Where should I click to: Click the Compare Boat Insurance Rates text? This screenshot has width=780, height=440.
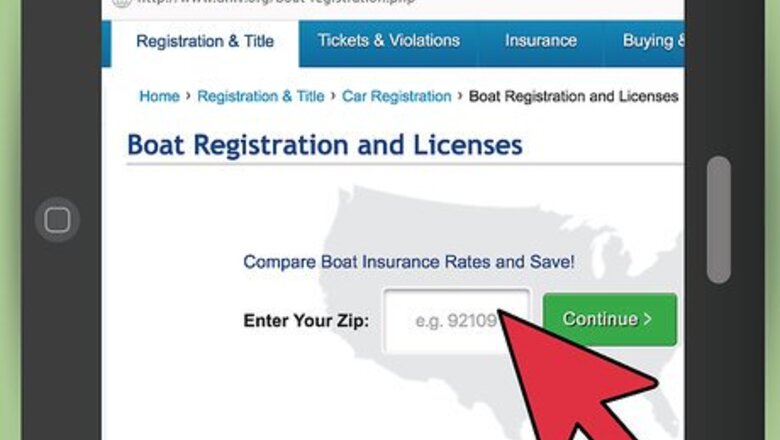coord(409,263)
